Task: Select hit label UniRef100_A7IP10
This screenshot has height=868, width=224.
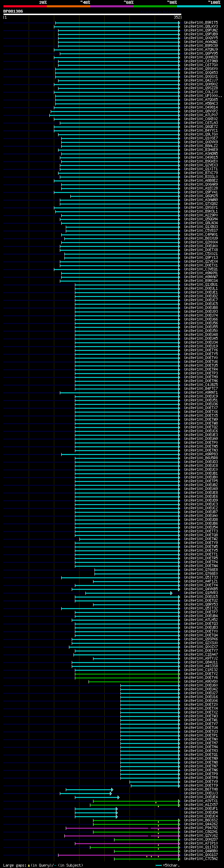Action: 201,843
